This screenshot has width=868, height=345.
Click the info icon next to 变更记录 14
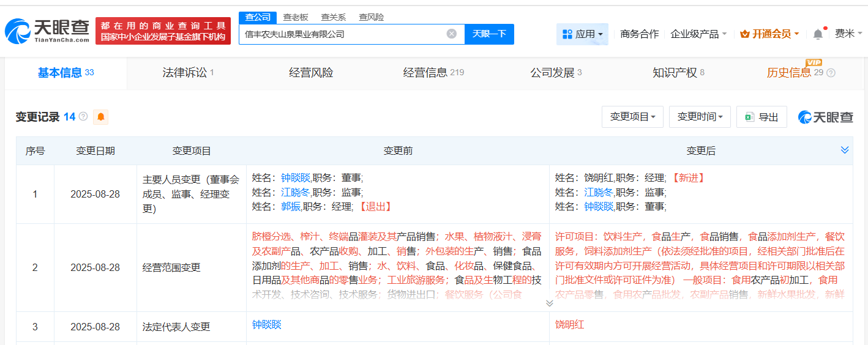pos(83,116)
